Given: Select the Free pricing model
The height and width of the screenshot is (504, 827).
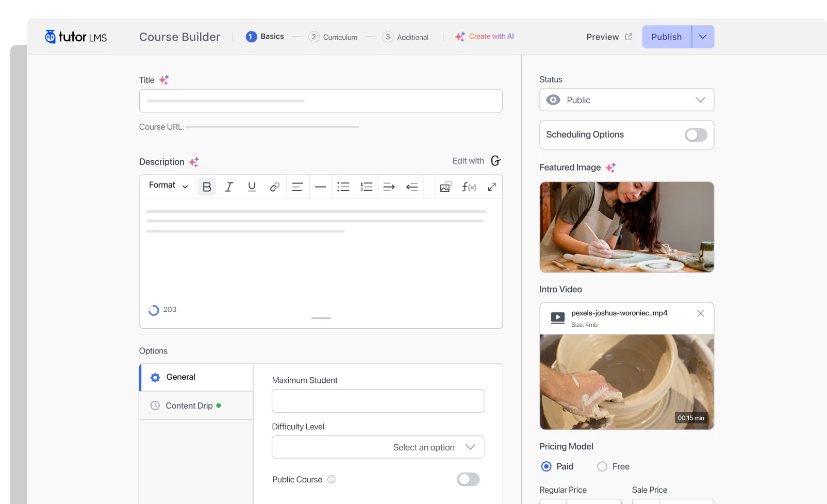Looking at the screenshot, I should click(602, 466).
